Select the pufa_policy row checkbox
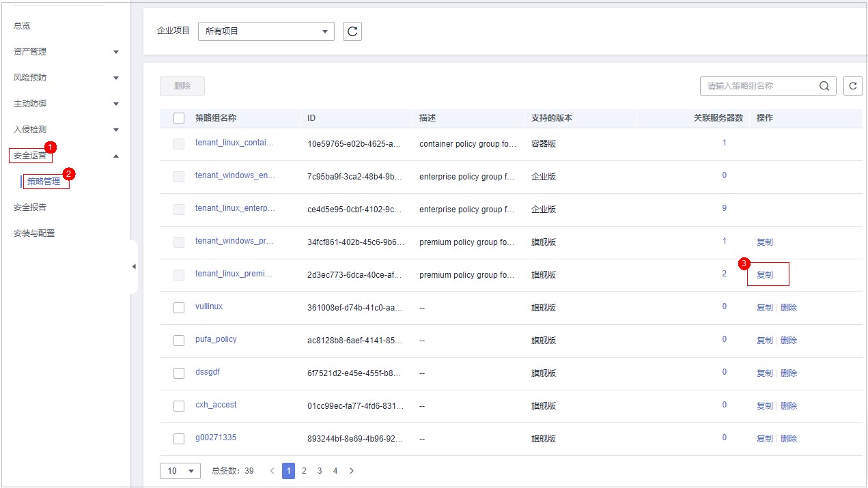 179,341
